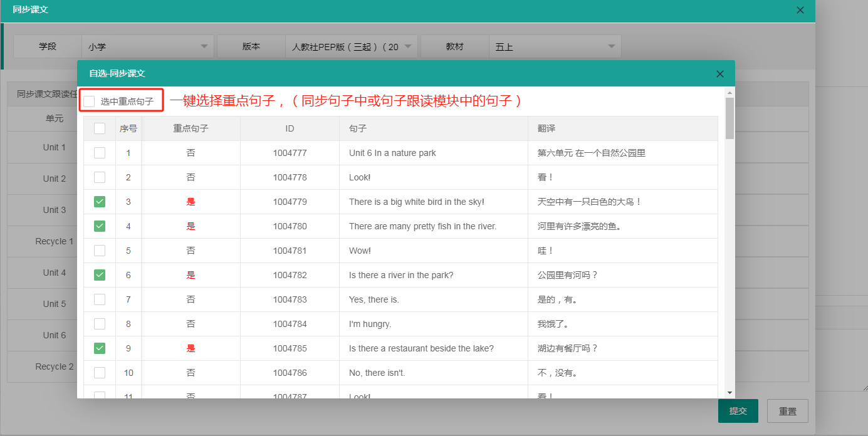Click the scrollbar up arrow in dialog
Image resolution: width=868 pixels, height=436 pixels.
pyautogui.click(x=729, y=93)
